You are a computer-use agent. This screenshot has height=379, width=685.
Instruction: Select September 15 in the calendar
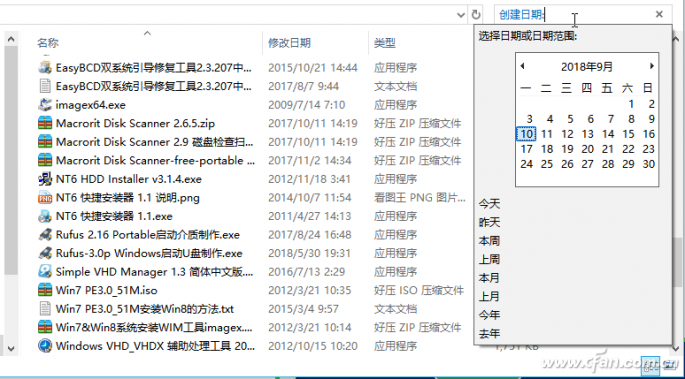point(628,134)
